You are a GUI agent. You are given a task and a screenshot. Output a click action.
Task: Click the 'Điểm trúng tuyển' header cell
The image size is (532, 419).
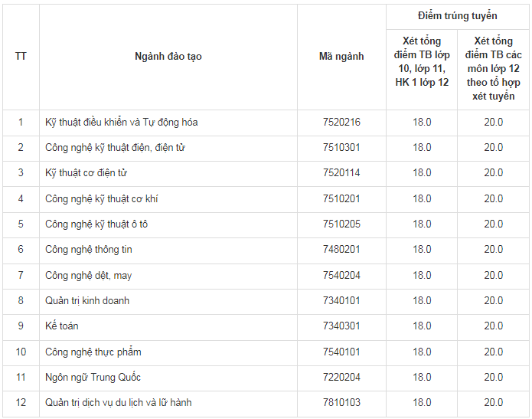pos(458,16)
